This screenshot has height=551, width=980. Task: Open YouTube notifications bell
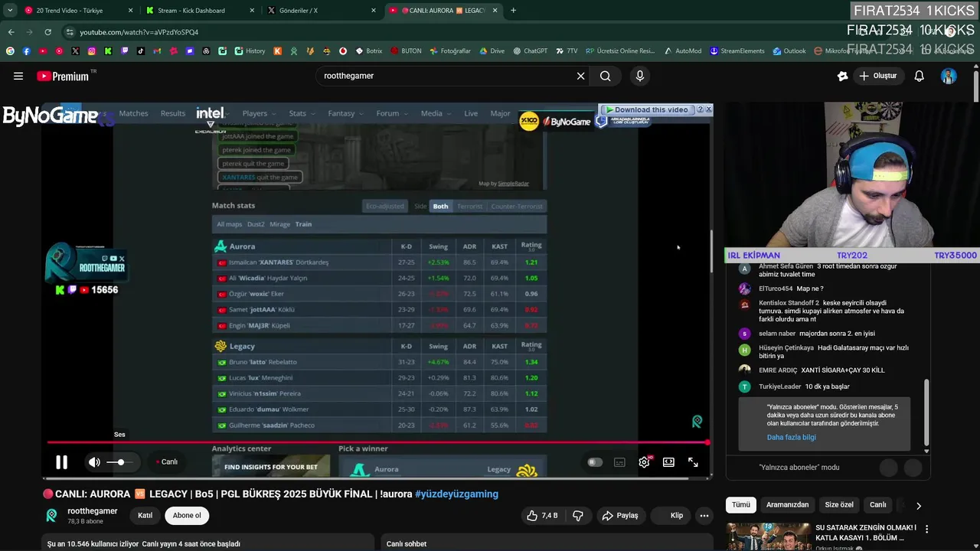pyautogui.click(x=920, y=76)
